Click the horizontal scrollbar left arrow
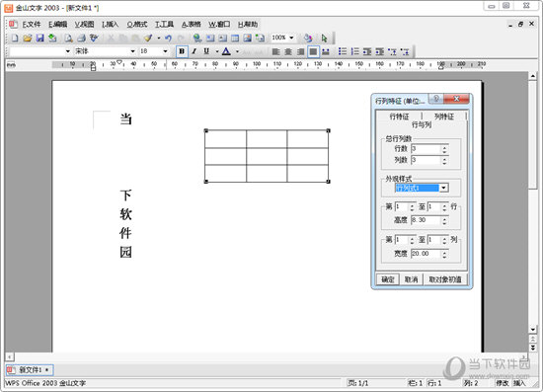The width and height of the screenshot is (543, 392). (10, 356)
